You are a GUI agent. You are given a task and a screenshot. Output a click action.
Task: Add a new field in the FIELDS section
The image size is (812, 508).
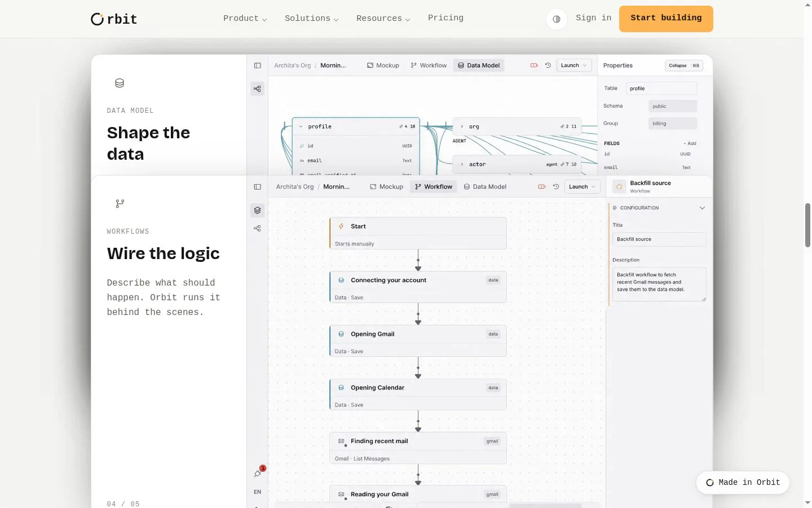pos(690,143)
